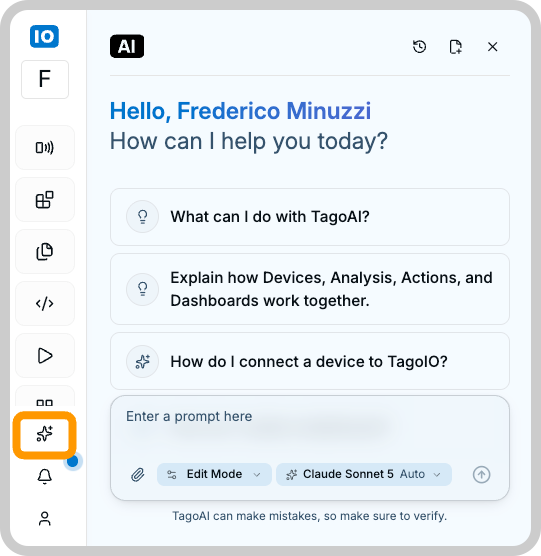Image resolution: width=541 pixels, height=556 pixels.
Task: Select 'What can I do with TagoAI?' suggestion
Action: click(310, 217)
